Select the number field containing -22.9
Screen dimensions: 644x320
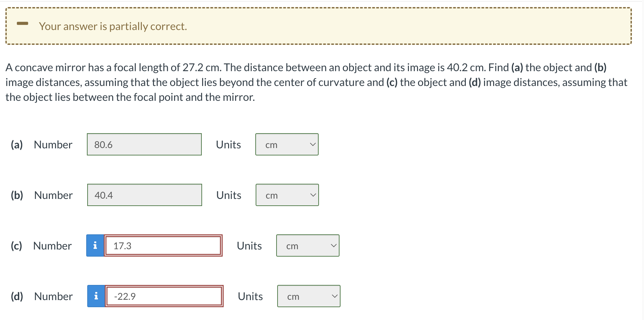point(164,296)
